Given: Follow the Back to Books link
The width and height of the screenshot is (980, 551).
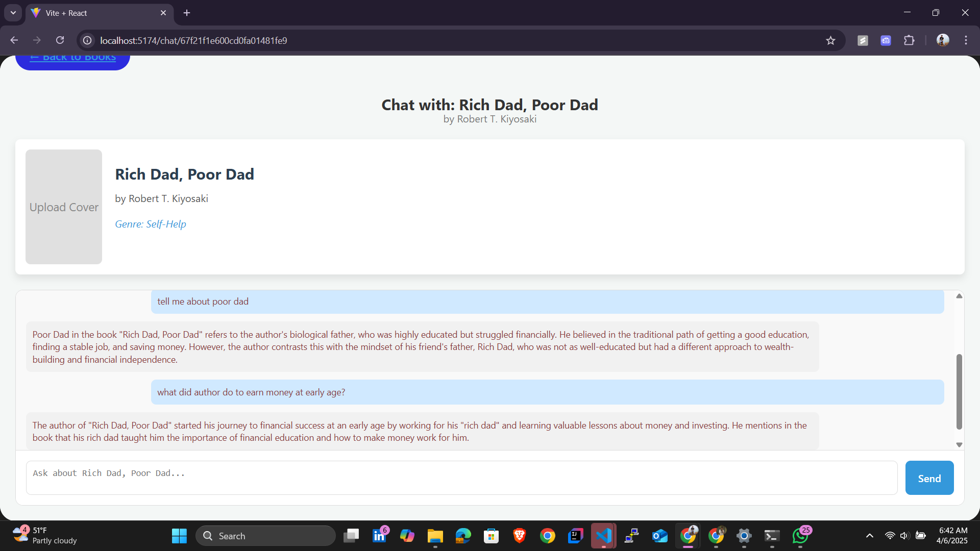Looking at the screenshot, I should tap(73, 58).
